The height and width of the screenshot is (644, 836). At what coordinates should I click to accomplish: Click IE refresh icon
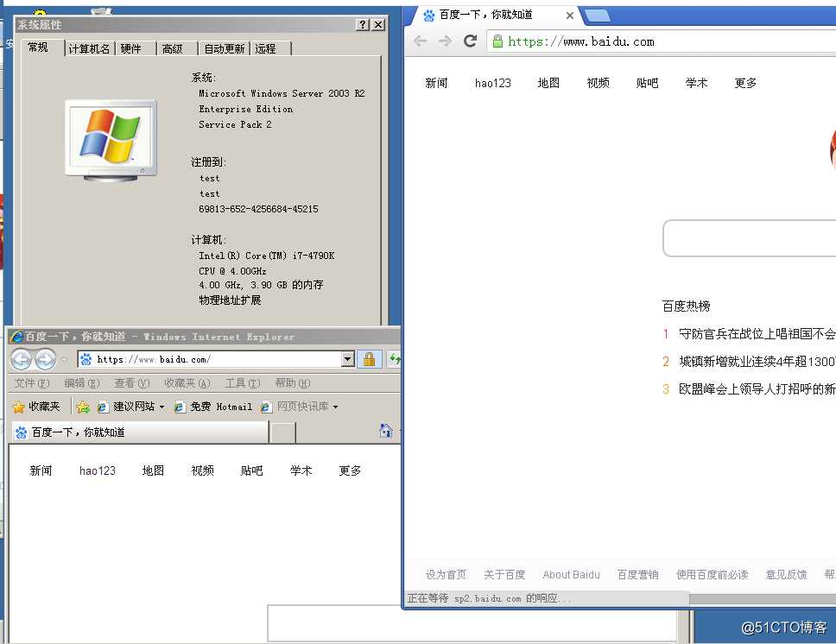click(394, 359)
